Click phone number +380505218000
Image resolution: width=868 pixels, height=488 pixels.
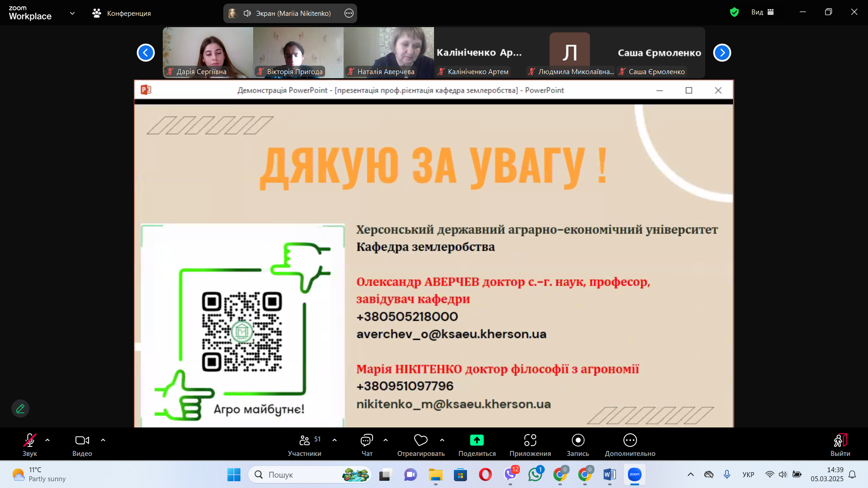(407, 316)
